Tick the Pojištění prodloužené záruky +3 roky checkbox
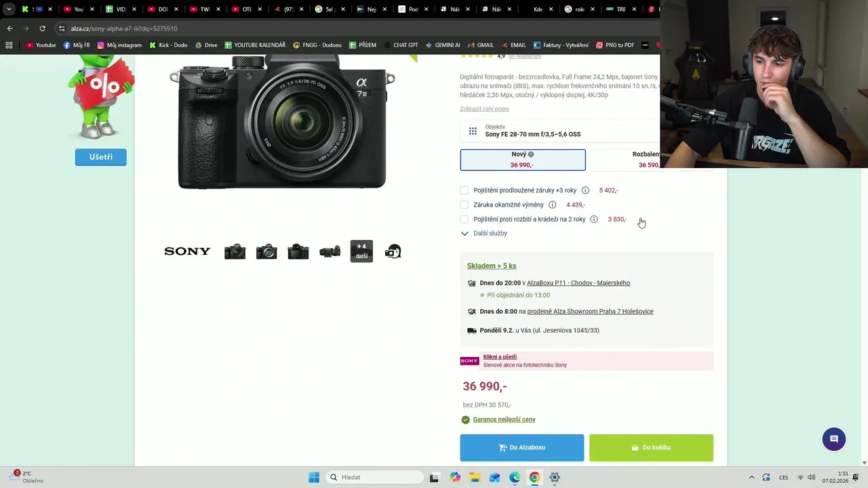 click(464, 190)
